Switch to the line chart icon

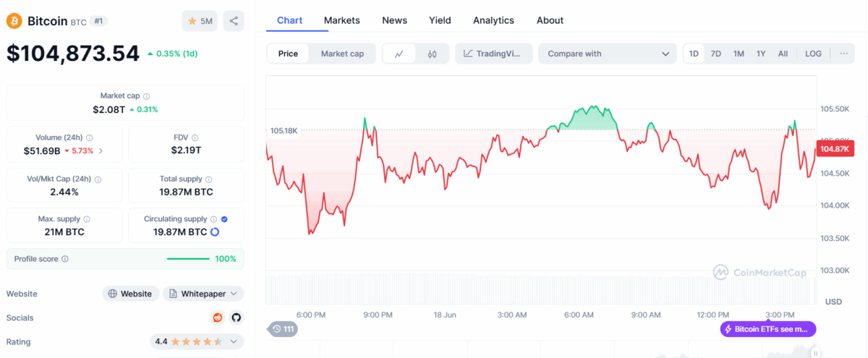(399, 54)
